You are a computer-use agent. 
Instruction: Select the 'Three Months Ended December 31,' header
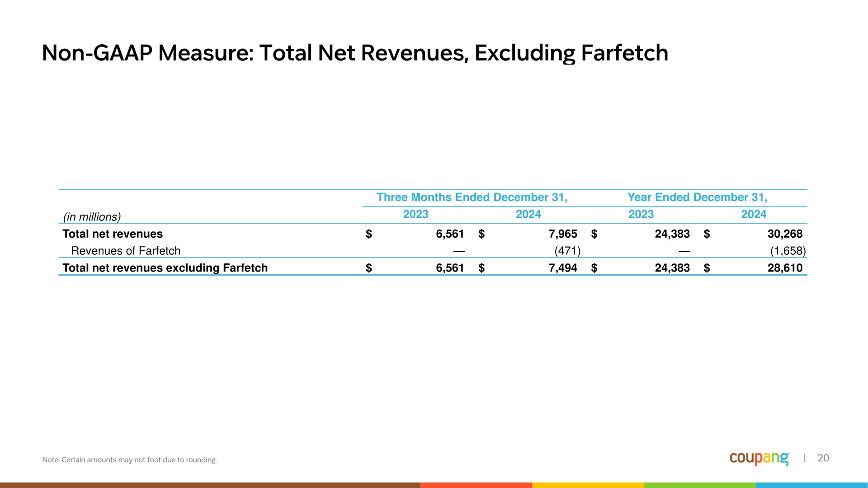[472, 197]
